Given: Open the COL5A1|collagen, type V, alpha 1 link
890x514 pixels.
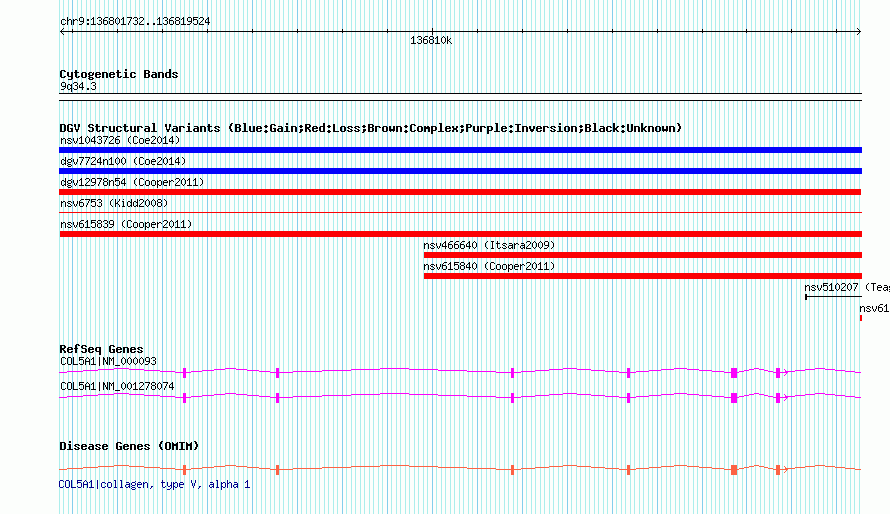Looking at the screenshot, I should [154, 484].
